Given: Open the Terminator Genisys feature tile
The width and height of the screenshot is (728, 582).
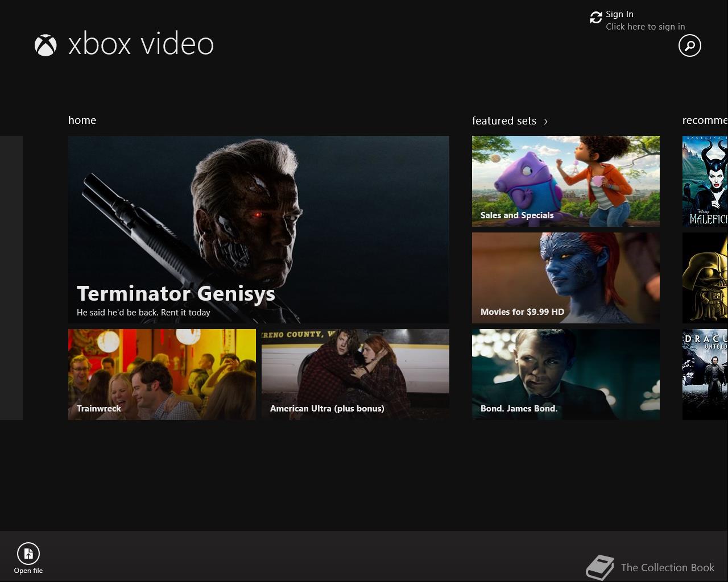Looking at the screenshot, I should point(258,230).
